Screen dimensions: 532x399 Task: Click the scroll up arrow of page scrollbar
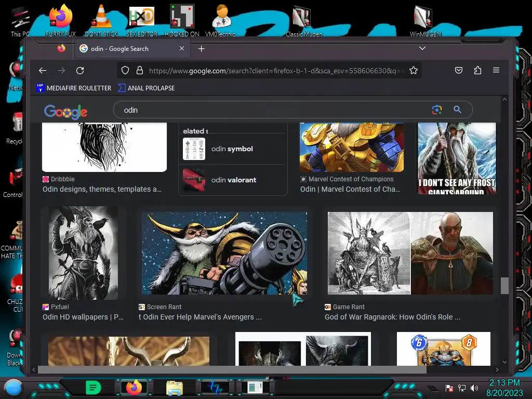pos(504,100)
